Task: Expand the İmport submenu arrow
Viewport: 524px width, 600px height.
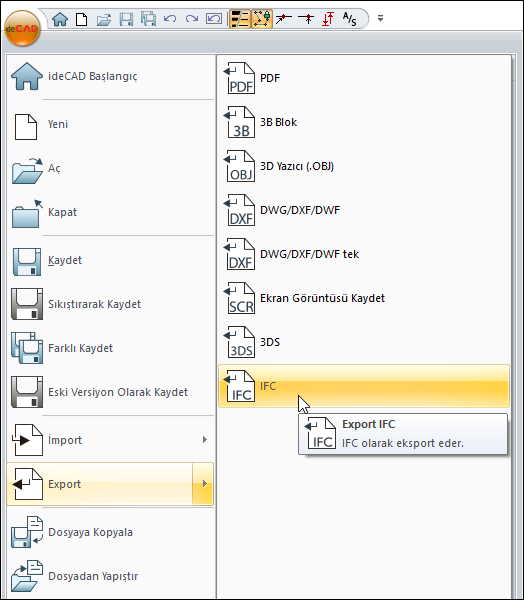Action: coord(204,440)
